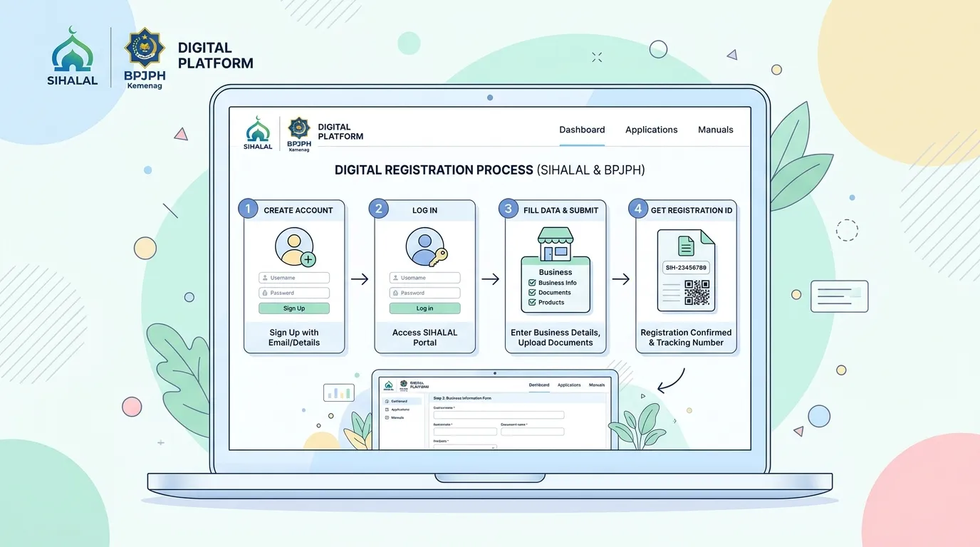Open Applications in the inset window sidebar
Screen dimensions: 980x547
click(x=402, y=410)
